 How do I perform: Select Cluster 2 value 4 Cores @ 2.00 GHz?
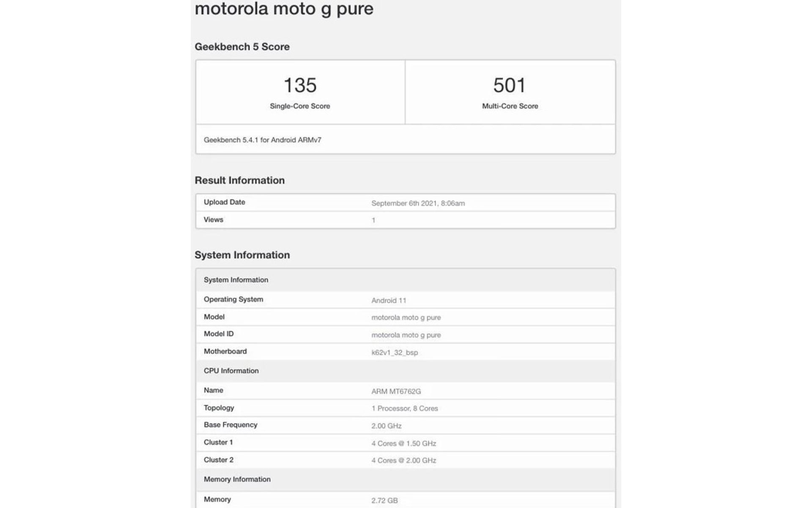pyautogui.click(x=404, y=461)
